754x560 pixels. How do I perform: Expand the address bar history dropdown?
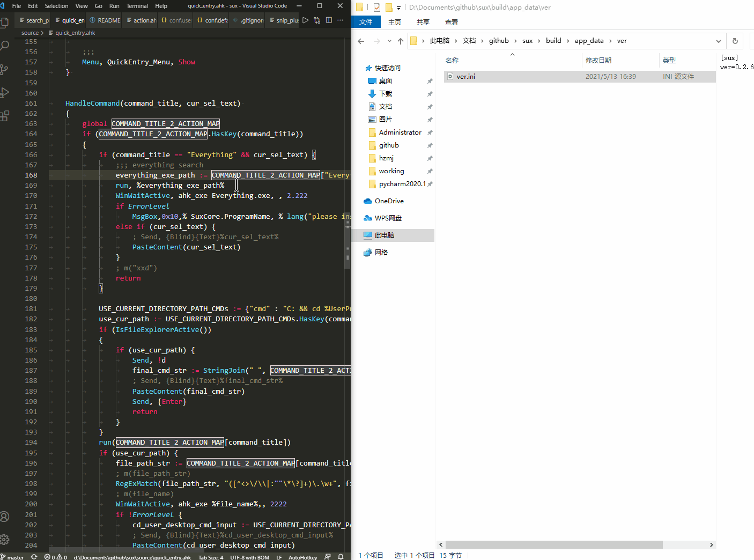[x=718, y=41]
